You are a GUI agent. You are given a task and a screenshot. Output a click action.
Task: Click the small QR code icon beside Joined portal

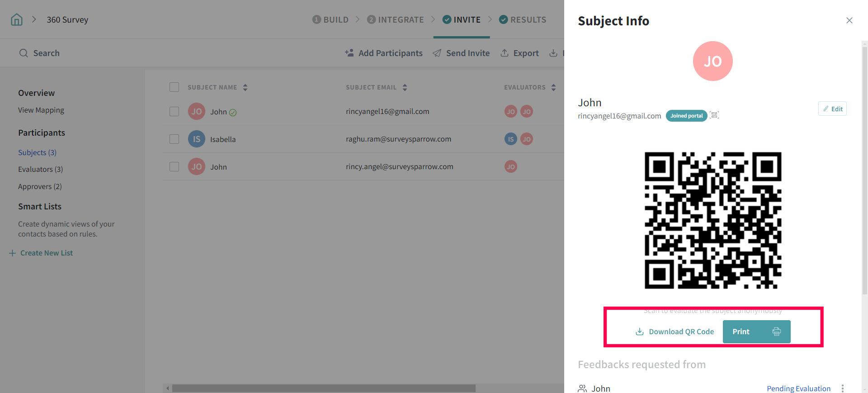pos(714,115)
